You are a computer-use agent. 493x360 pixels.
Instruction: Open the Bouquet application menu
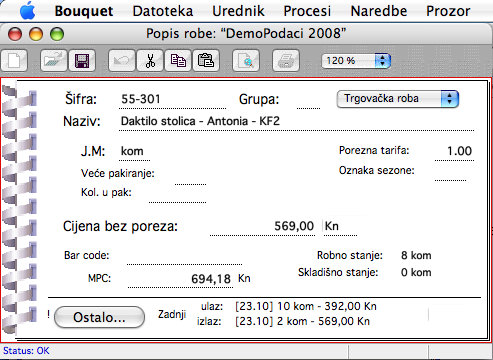[84, 11]
